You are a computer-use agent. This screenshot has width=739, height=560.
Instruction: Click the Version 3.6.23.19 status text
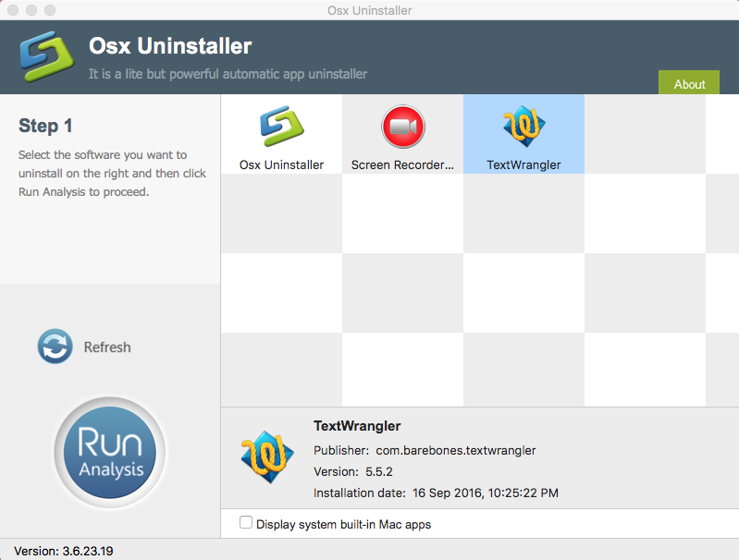click(x=64, y=551)
